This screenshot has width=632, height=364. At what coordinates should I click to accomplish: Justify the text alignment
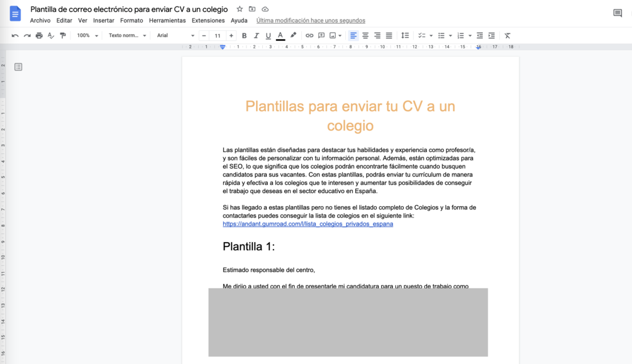[x=389, y=35]
